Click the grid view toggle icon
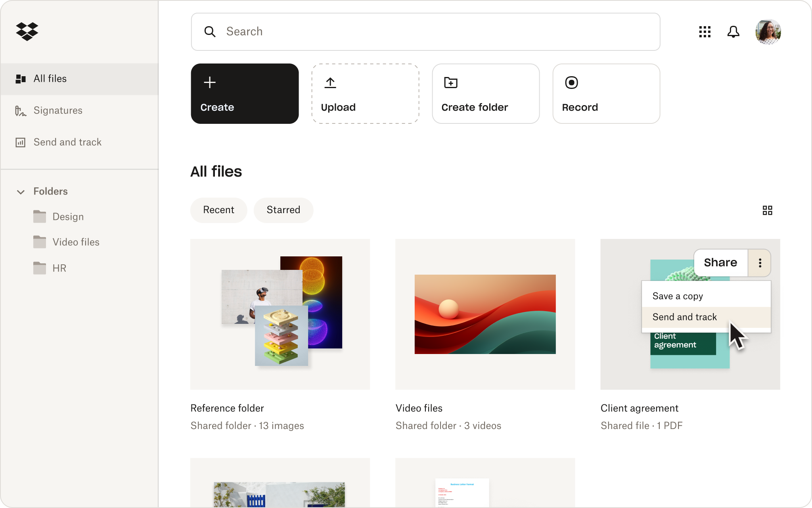Screen dimensions: 812x508 tap(768, 210)
